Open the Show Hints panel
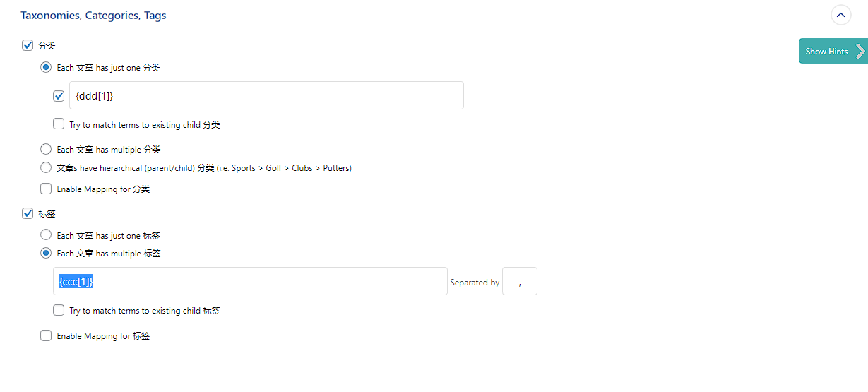The width and height of the screenshot is (868, 392). 833,51
